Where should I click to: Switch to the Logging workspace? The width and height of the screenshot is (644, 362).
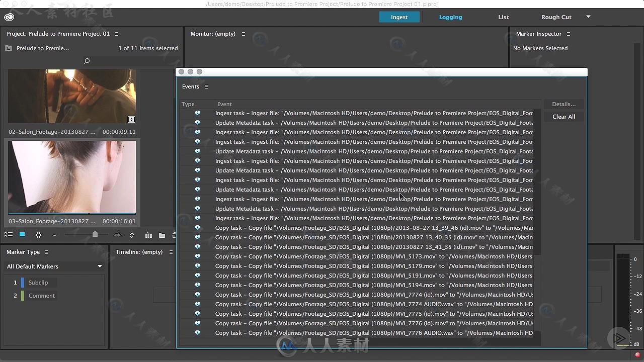coord(450,17)
